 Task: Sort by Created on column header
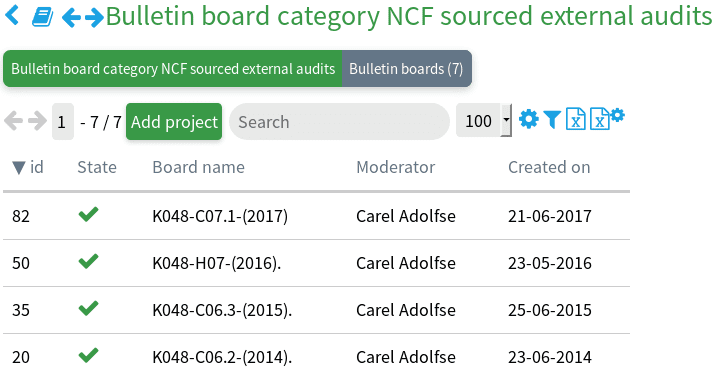(549, 167)
